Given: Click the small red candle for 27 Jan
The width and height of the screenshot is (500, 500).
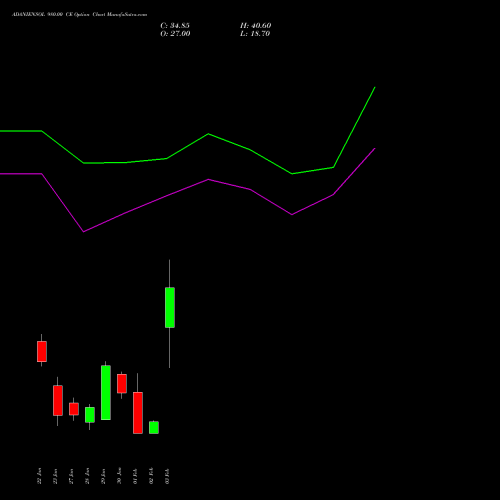Looking at the screenshot, I should (74, 409).
